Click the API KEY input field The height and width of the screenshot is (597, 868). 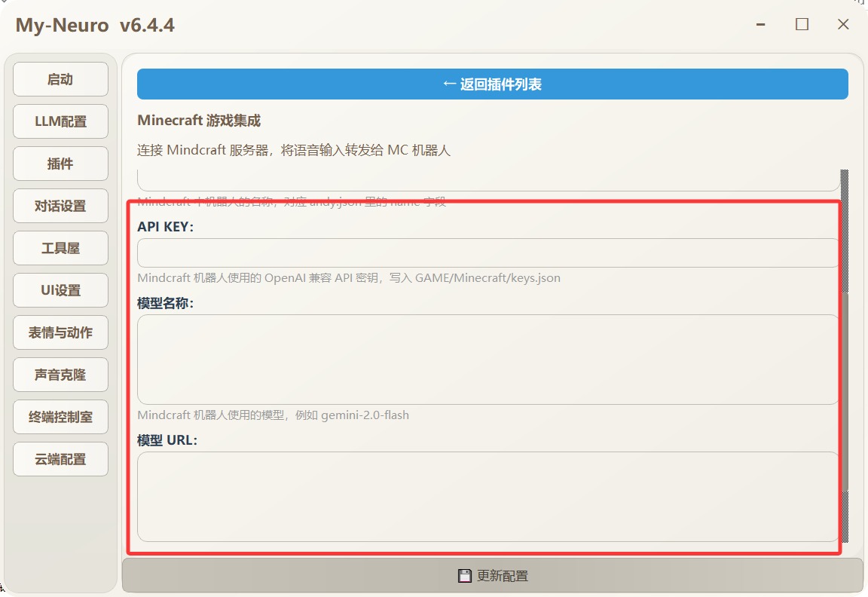click(x=487, y=253)
